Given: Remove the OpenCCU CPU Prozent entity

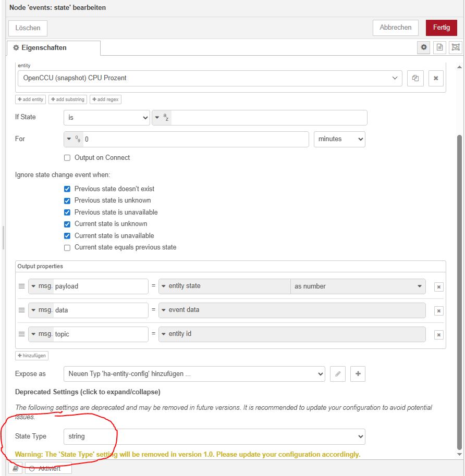Looking at the screenshot, I should point(436,78).
